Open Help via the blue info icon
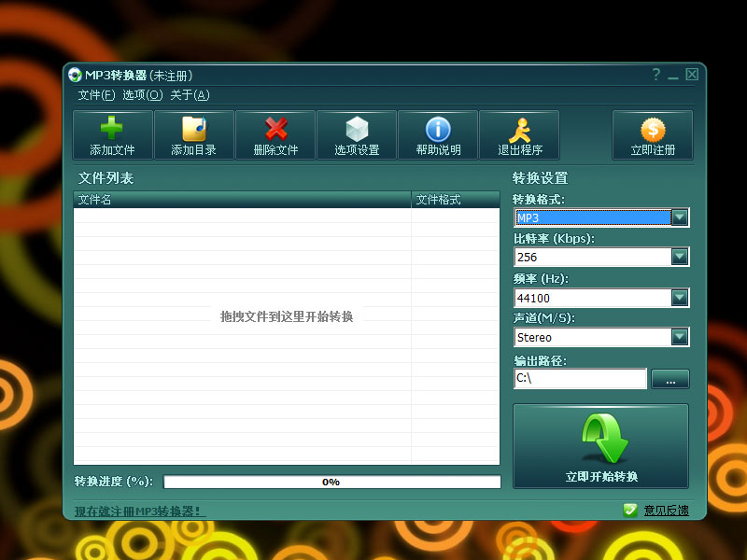Image resolution: width=747 pixels, height=560 pixels. pyautogui.click(x=438, y=129)
